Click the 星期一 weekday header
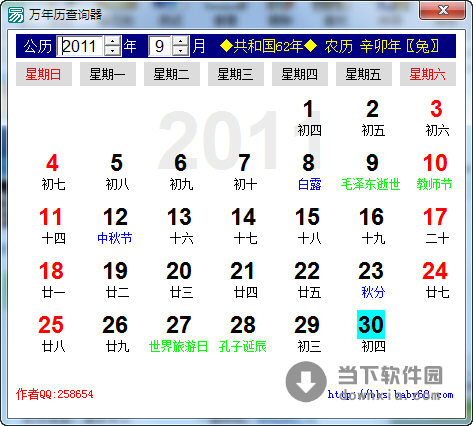Viewport: 473px width, 426px height. click(x=108, y=74)
